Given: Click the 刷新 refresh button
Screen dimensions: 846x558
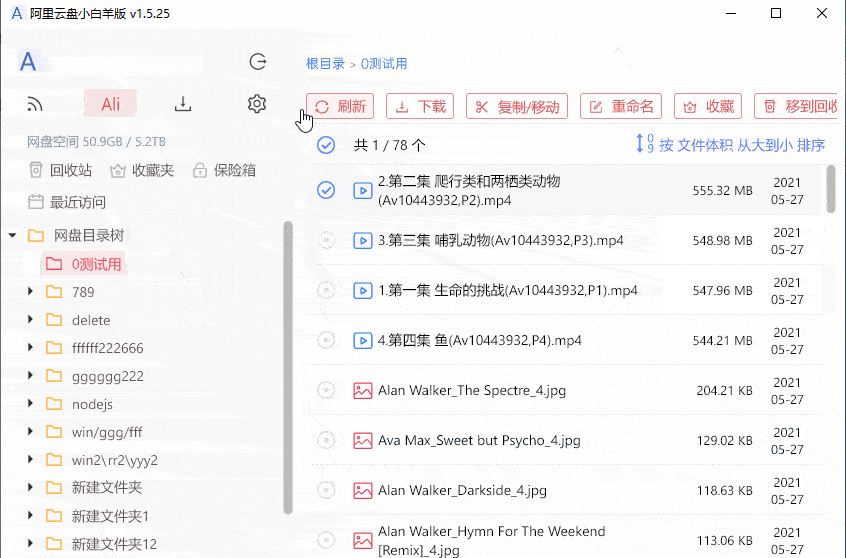Looking at the screenshot, I should 341,107.
